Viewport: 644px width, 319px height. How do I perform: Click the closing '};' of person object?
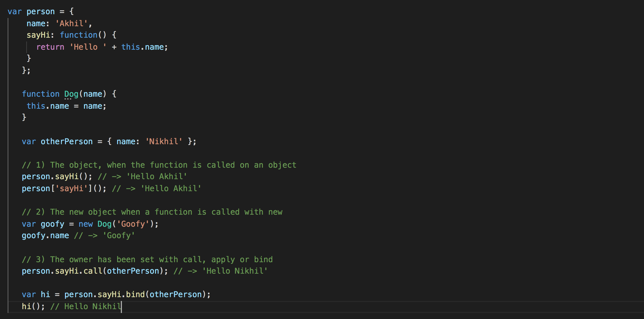26,70
